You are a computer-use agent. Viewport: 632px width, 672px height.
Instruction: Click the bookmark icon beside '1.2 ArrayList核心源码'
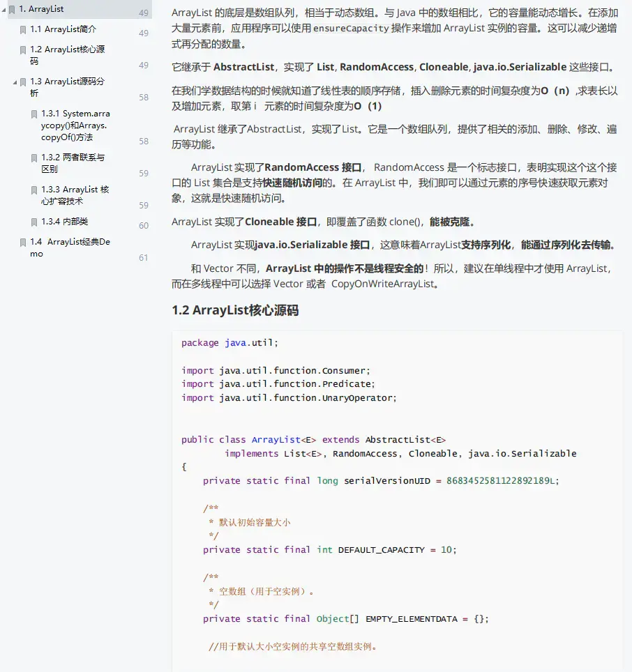pos(23,50)
